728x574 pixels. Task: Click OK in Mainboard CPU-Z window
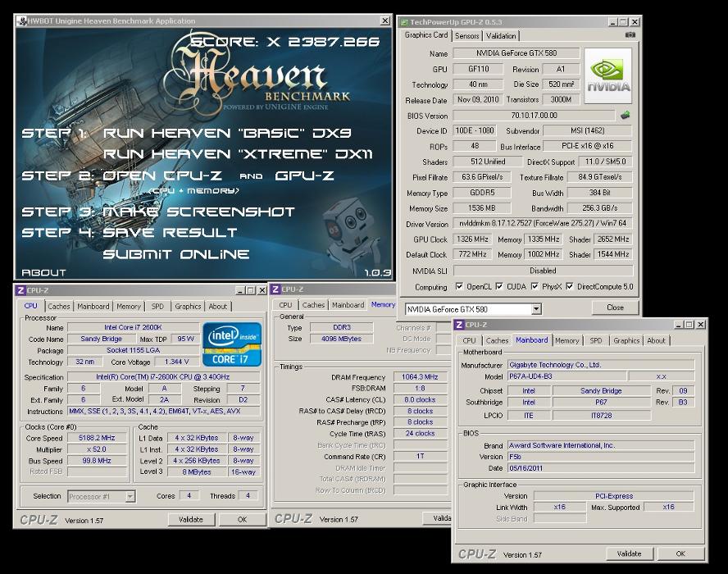pos(680,553)
